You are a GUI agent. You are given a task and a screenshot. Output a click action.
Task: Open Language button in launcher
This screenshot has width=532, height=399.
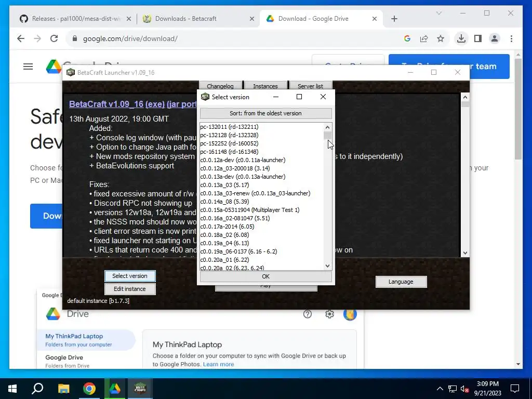click(401, 282)
